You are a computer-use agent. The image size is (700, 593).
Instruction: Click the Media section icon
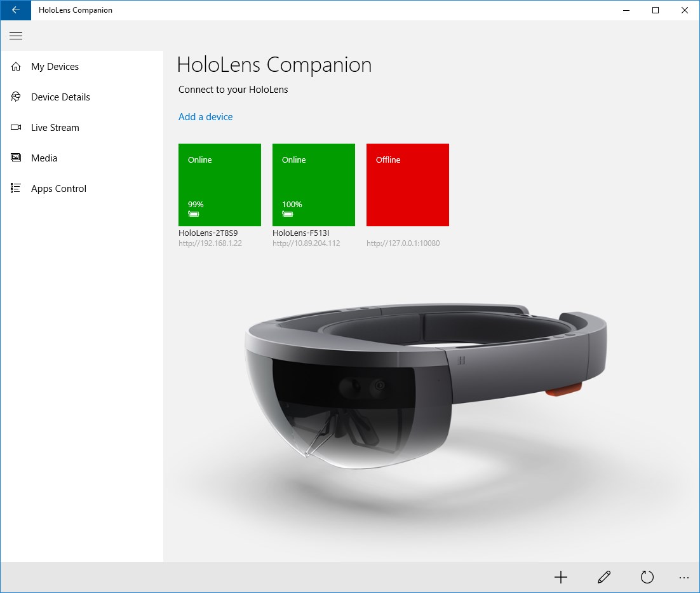15,158
